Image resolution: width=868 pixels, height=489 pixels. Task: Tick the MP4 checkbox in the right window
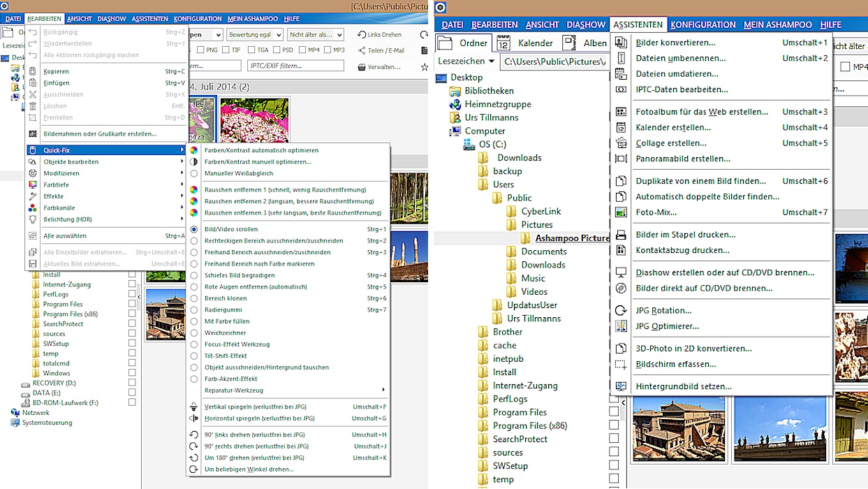[x=846, y=67]
